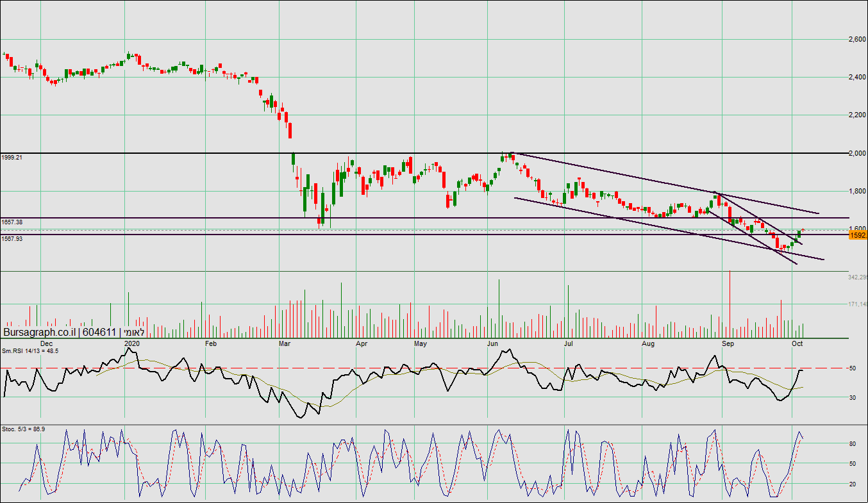The height and width of the screenshot is (503, 868).
Task: Click the 30 level on the RSI axis
Action: [853, 397]
